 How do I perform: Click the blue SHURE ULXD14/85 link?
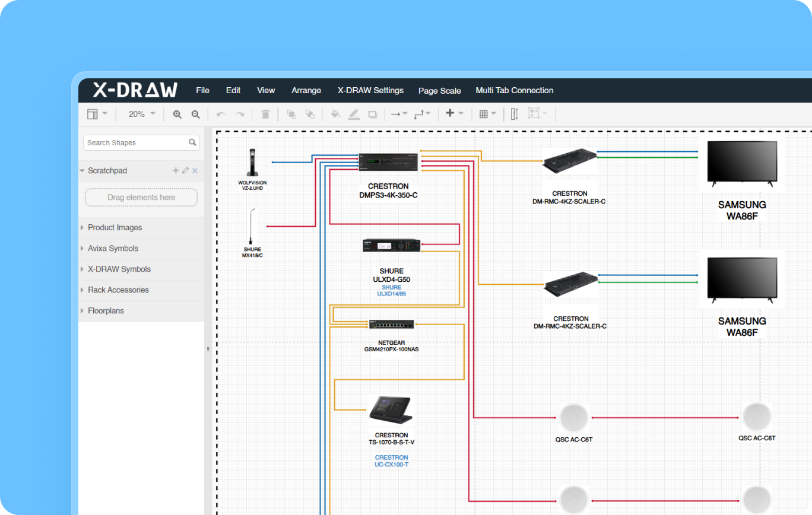[x=392, y=291]
